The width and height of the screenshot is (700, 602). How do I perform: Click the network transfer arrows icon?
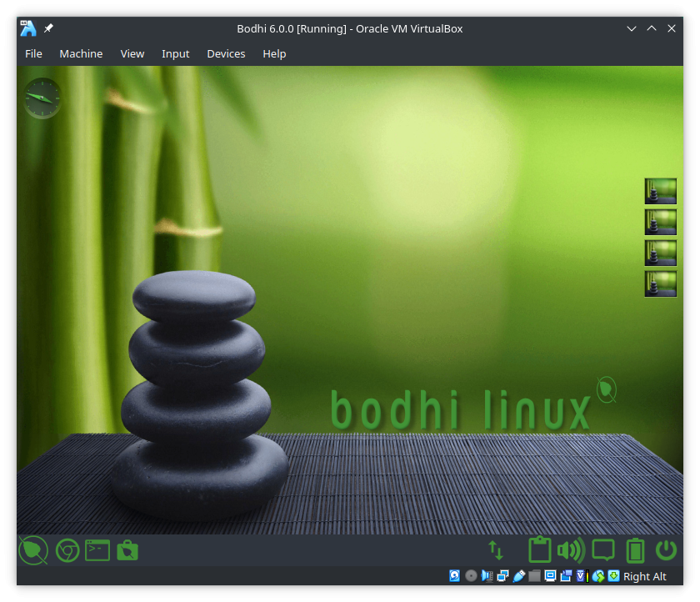coord(496,550)
